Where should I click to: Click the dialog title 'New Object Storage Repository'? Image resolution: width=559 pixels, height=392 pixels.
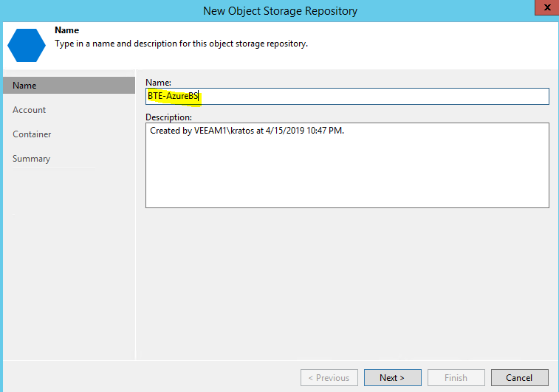pyautogui.click(x=280, y=11)
